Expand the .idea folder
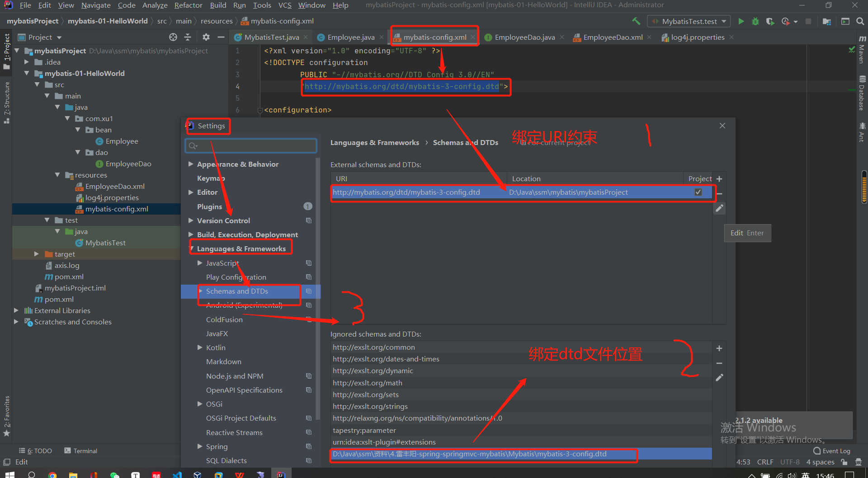This screenshot has height=478, width=868. coord(27,62)
